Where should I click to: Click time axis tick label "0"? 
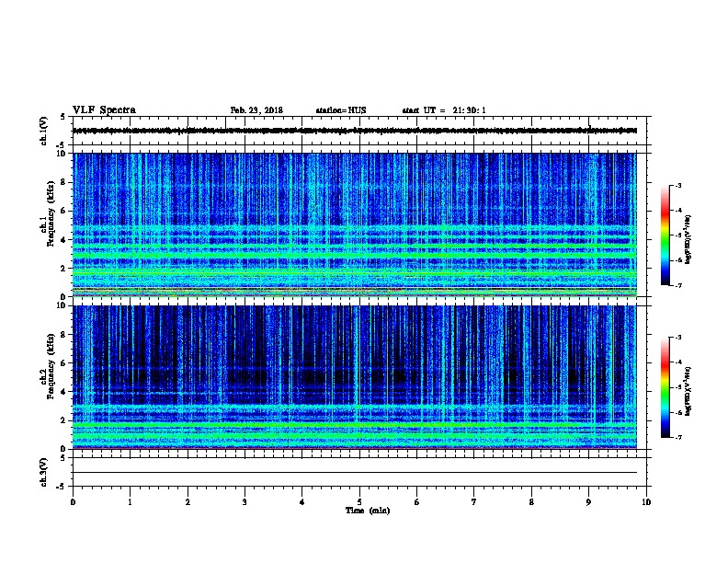[x=73, y=501]
